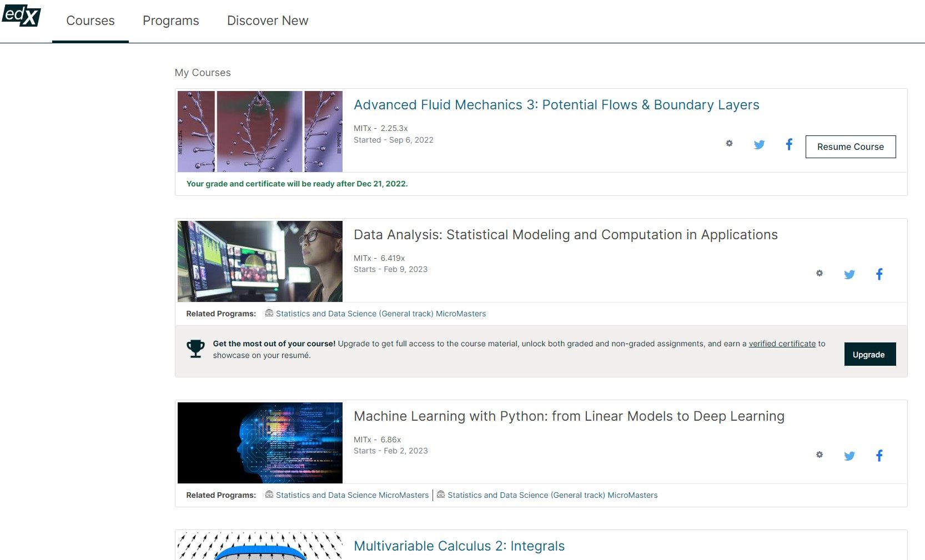The height and width of the screenshot is (560, 925).
Task: Open settings gear for Data Analysis course
Action: point(819,273)
